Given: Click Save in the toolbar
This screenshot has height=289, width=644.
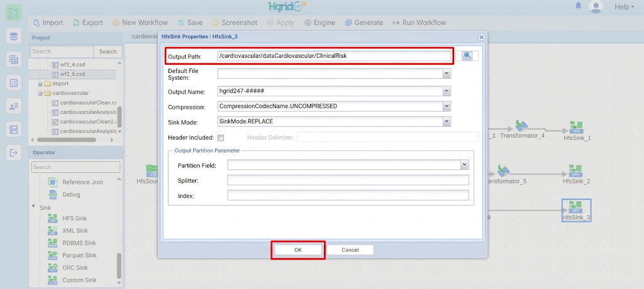Looking at the screenshot, I should pyautogui.click(x=190, y=23).
